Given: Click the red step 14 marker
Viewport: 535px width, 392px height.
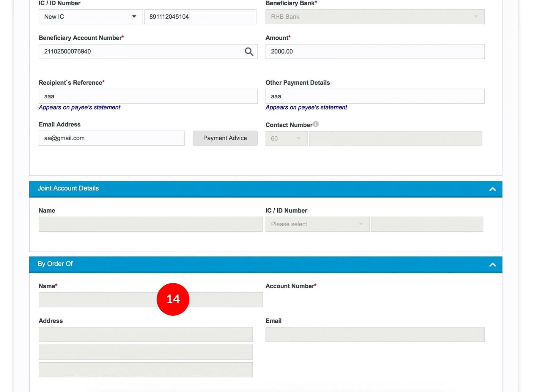Looking at the screenshot, I should point(173,299).
